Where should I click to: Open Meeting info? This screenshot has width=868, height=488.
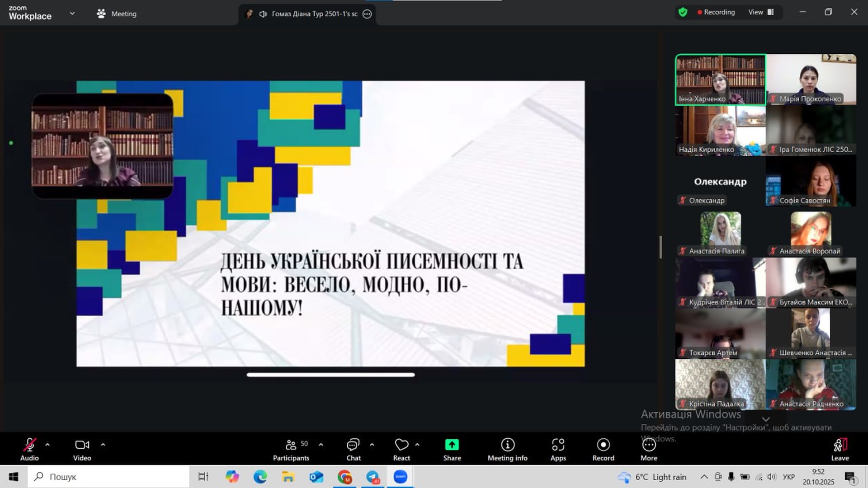(507, 445)
